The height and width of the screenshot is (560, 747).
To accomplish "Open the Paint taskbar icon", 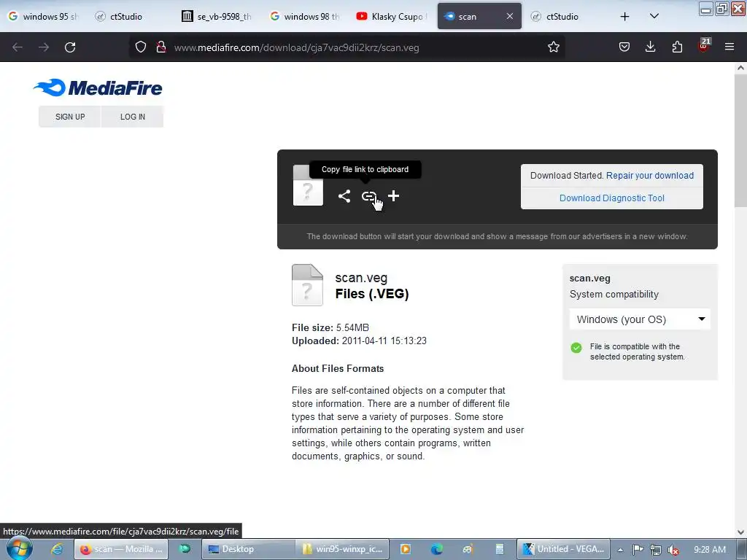I will coord(468,549).
